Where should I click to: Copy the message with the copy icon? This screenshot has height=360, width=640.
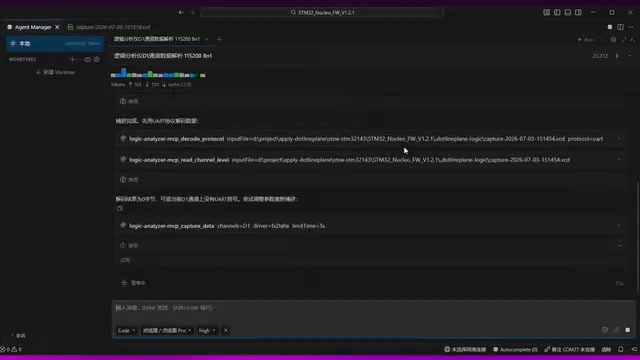click(120, 209)
